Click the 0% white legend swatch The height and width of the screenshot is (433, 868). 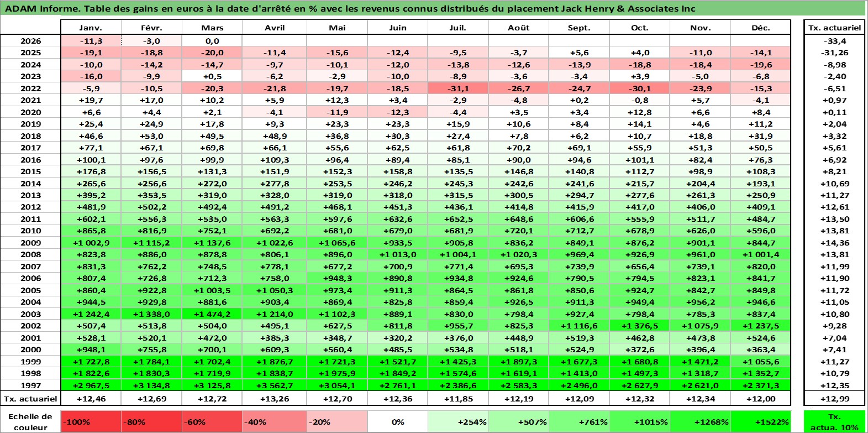(x=398, y=422)
